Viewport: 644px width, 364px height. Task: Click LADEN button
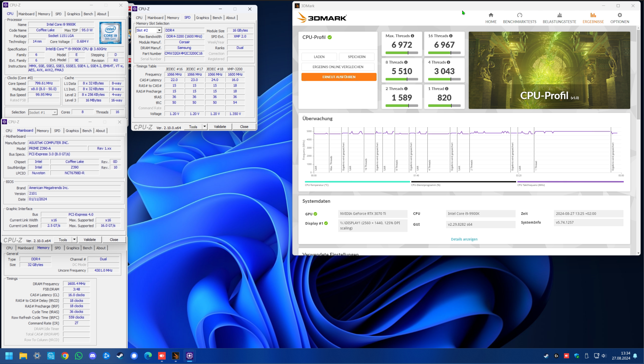319,57
